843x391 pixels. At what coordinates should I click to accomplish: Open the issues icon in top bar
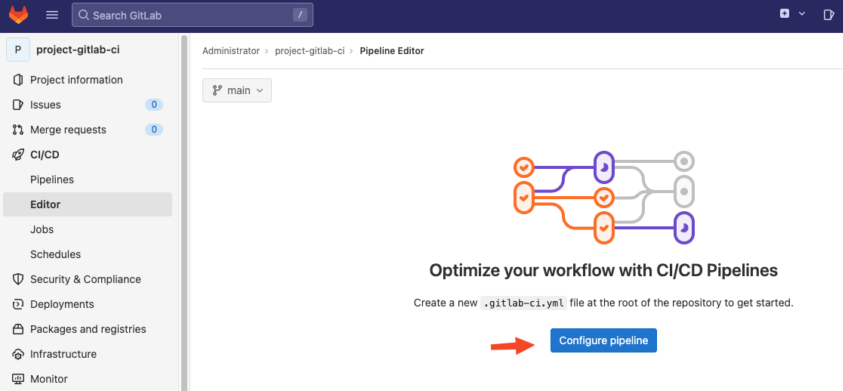829,15
